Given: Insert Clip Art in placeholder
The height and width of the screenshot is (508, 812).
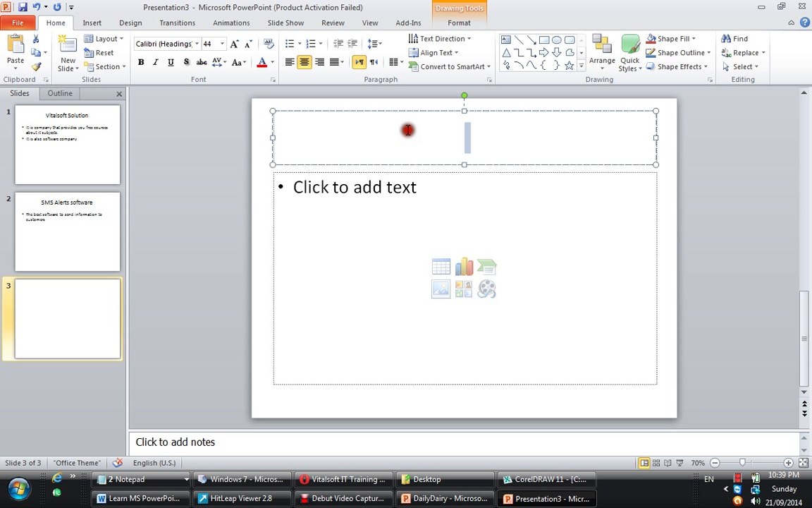Looking at the screenshot, I should click(464, 289).
